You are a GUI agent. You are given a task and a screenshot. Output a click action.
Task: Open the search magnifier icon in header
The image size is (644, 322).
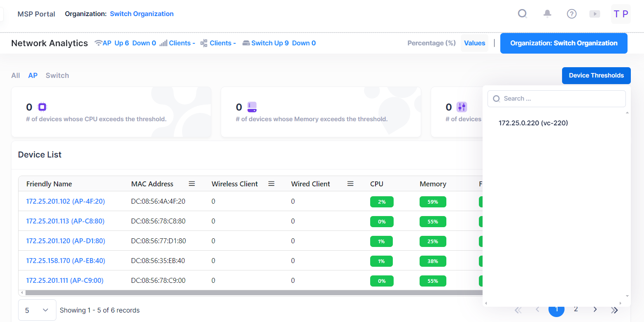(523, 14)
